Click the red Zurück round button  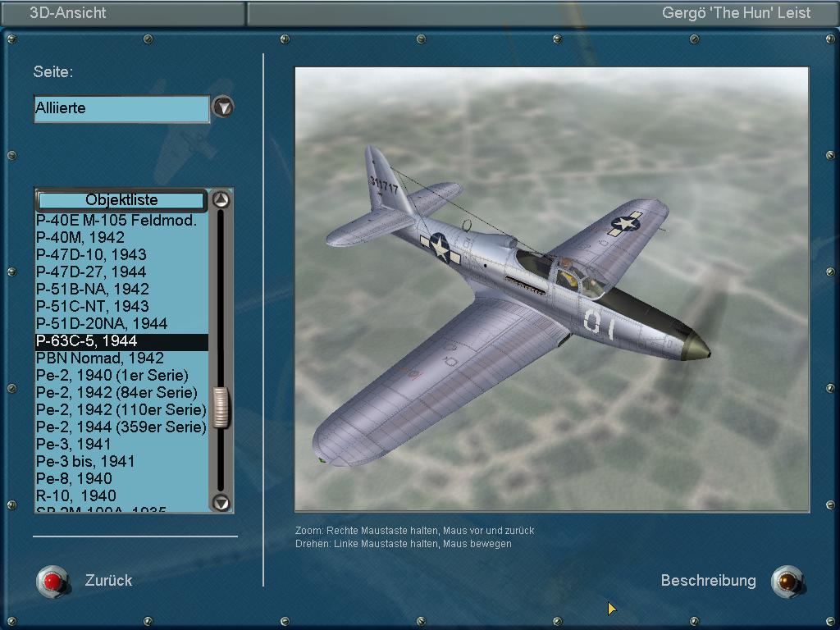[x=52, y=582]
